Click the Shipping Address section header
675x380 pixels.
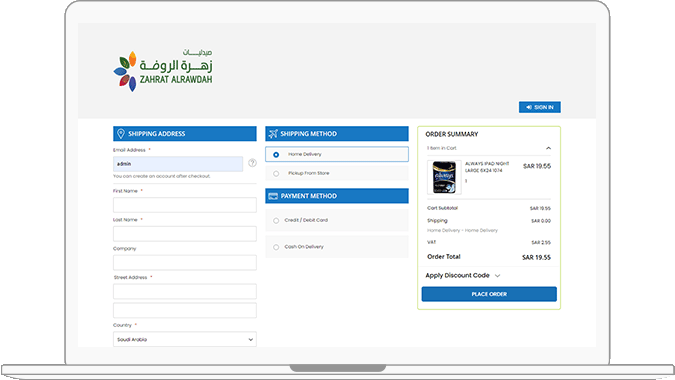click(185, 133)
